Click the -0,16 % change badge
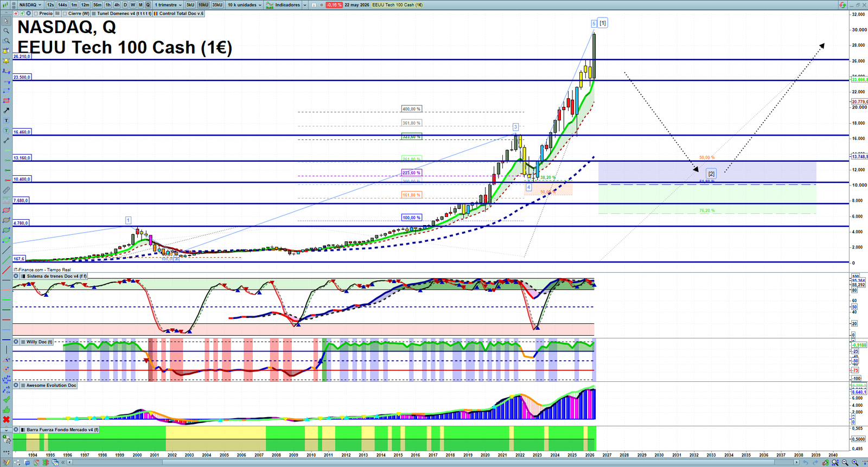This screenshot has height=467, width=868. click(334, 5)
